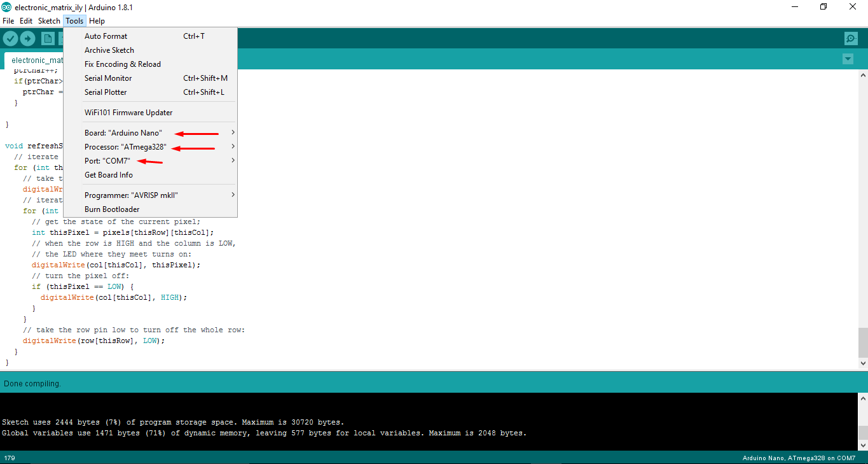
Task: Click the Arduino logo in title bar
Action: (6, 7)
